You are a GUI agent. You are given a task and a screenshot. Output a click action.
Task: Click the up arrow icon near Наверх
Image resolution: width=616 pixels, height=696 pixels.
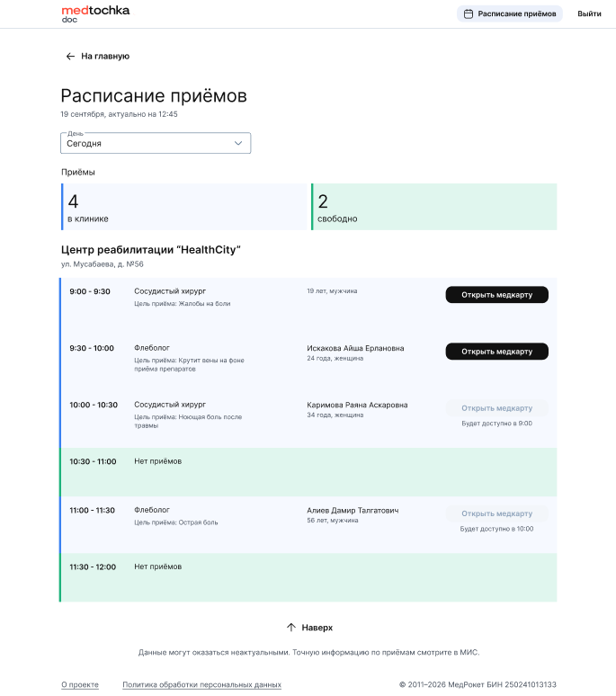click(290, 628)
